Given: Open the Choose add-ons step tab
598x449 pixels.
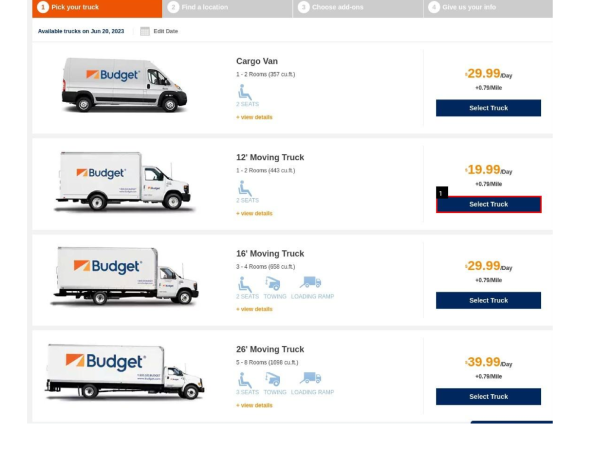Looking at the screenshot, I should 358,8.
